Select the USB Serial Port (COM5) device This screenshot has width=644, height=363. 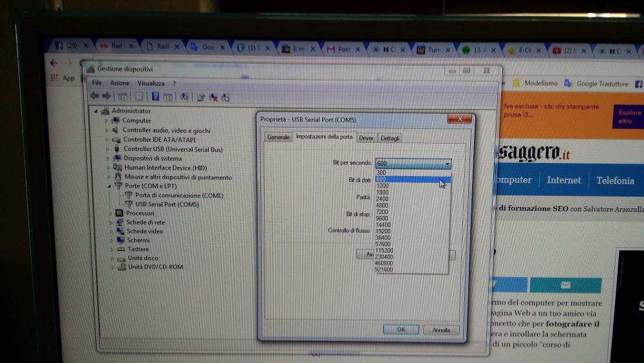(167, 204)
